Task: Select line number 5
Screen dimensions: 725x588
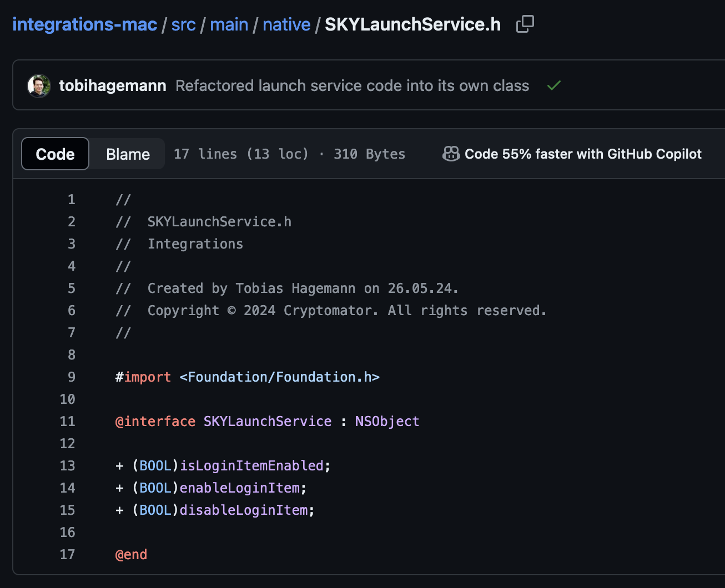Action: (71, 288)
